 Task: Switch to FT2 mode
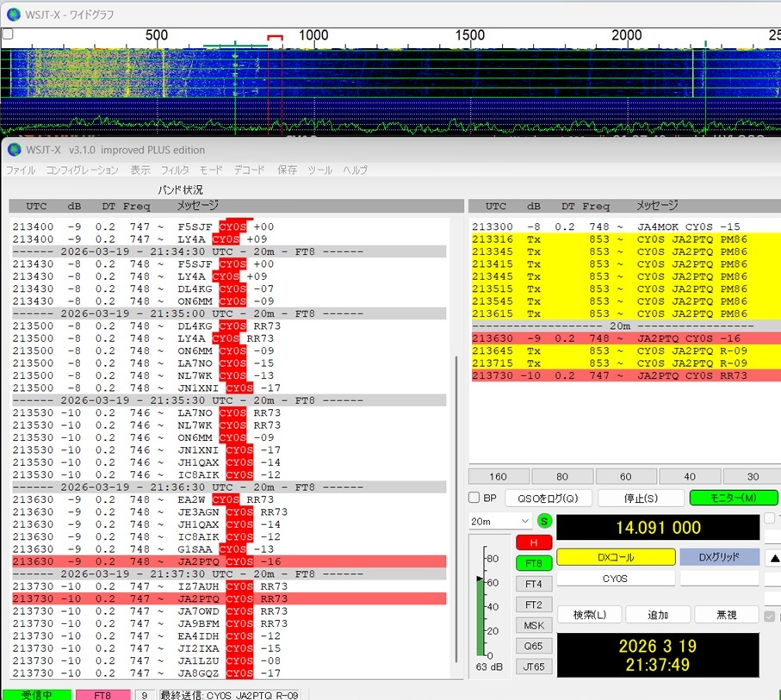pos(534,604)
